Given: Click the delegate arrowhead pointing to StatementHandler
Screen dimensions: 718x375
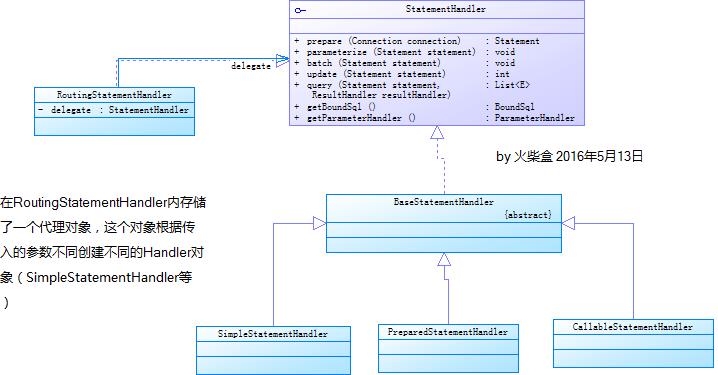Looking at the screenshot, I should tap(283, 59).
